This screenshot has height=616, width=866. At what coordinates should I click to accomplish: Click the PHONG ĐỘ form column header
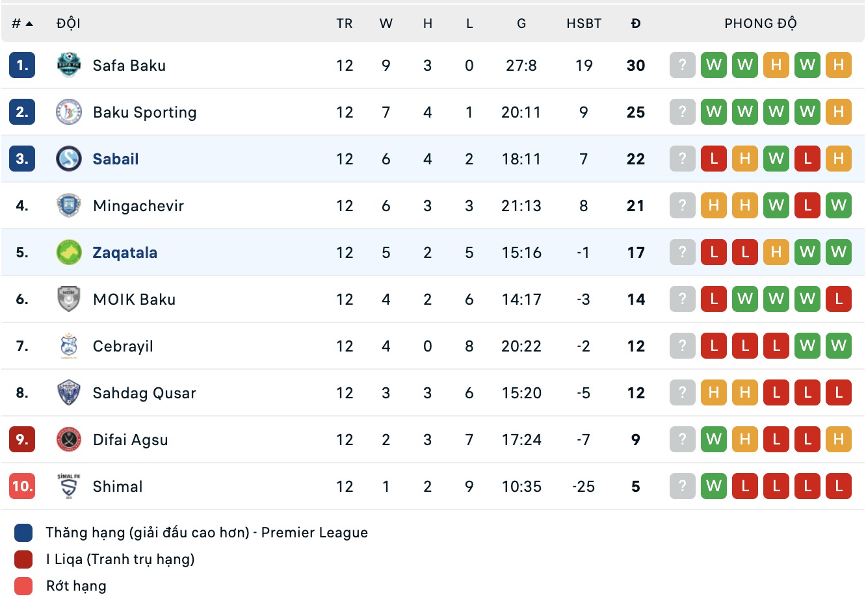coord(760,23)
